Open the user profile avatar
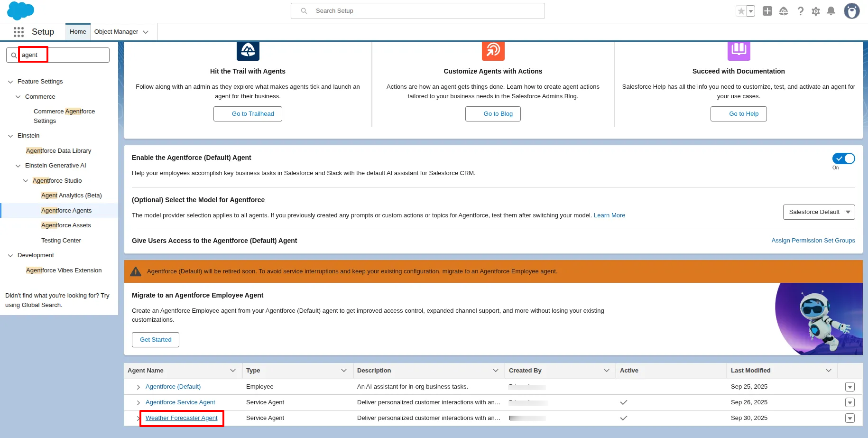This screenshot has height=438, width=868. [x=852, y=11]
